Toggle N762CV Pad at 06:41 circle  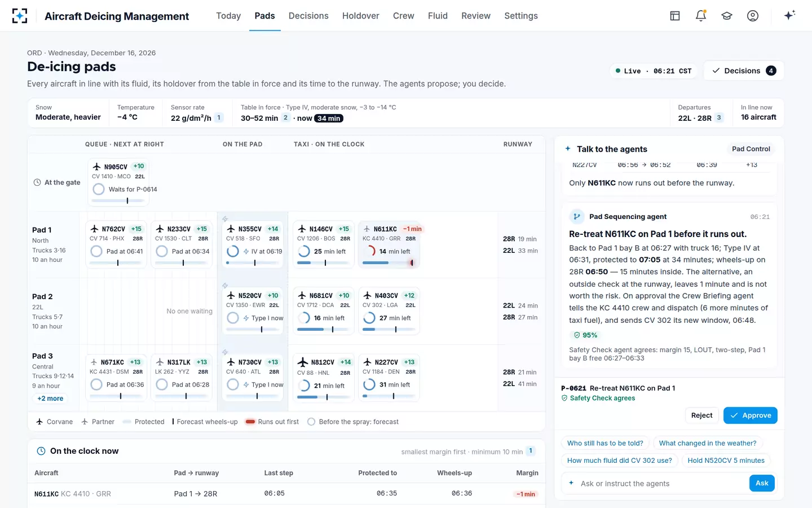tap(96, 251)
